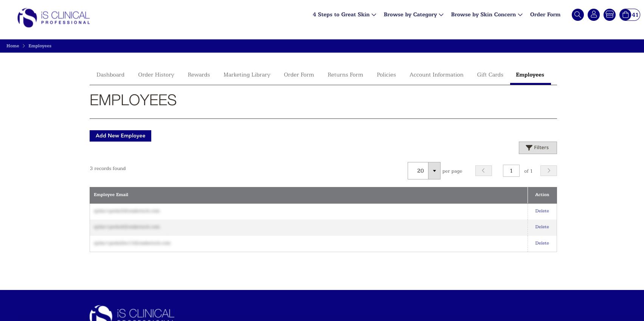Screen dimensions: 644x321
Task: Go to the next page arrow
Action: 548,171
